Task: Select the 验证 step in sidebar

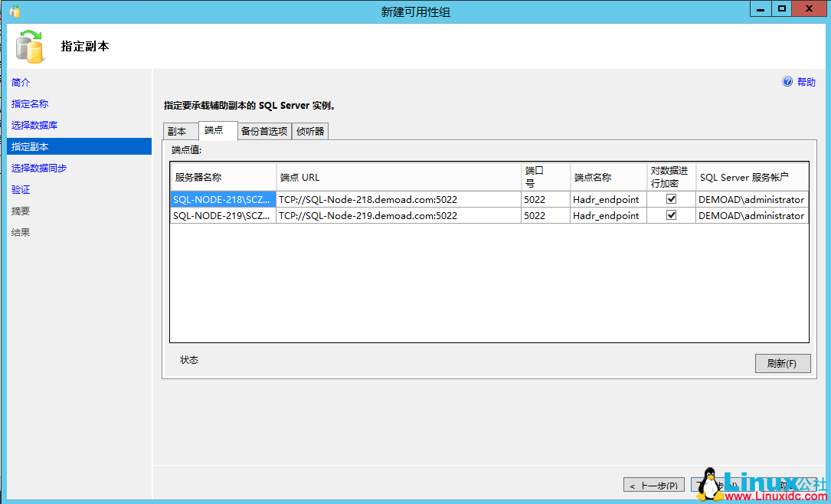Action: click(20, 189)
